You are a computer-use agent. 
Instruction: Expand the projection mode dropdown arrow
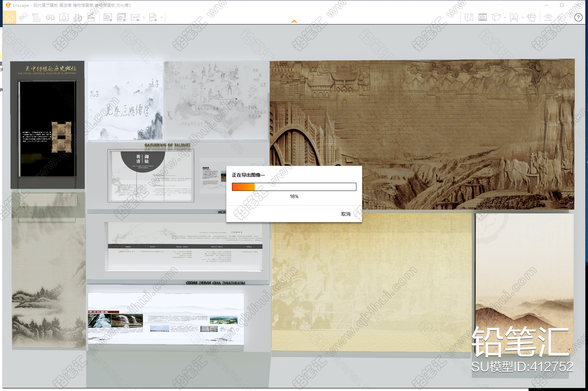coord(505,17)
